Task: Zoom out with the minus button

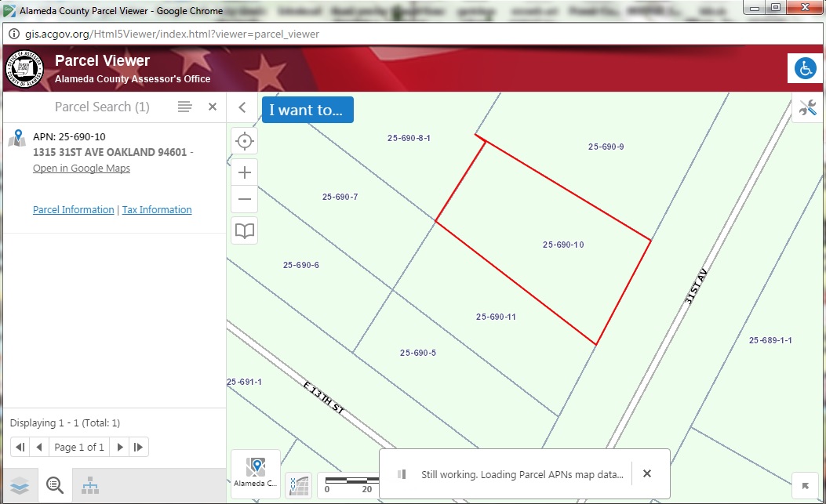Action: (x=245, y=199)
